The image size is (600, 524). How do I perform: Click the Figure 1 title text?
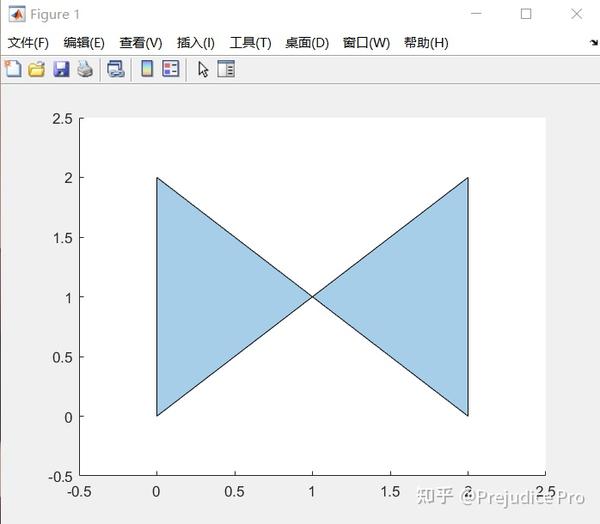coord(55,15)
